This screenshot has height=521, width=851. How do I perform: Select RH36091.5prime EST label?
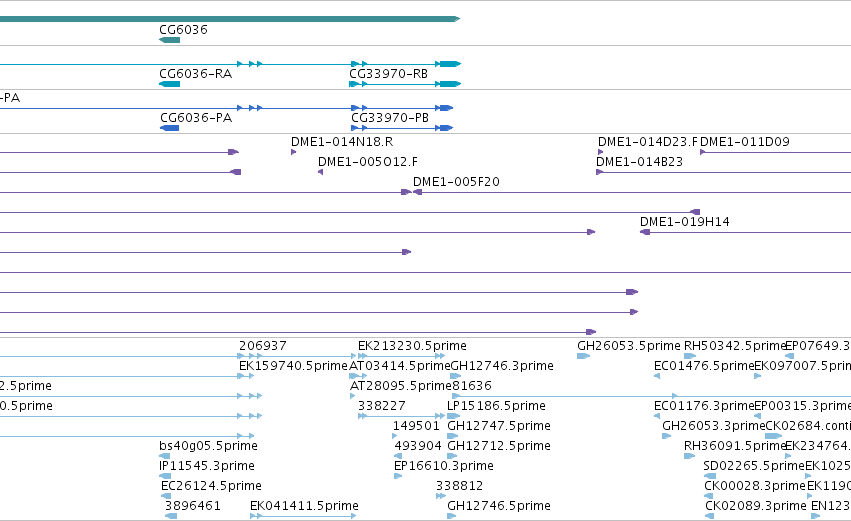coord(735,446)
